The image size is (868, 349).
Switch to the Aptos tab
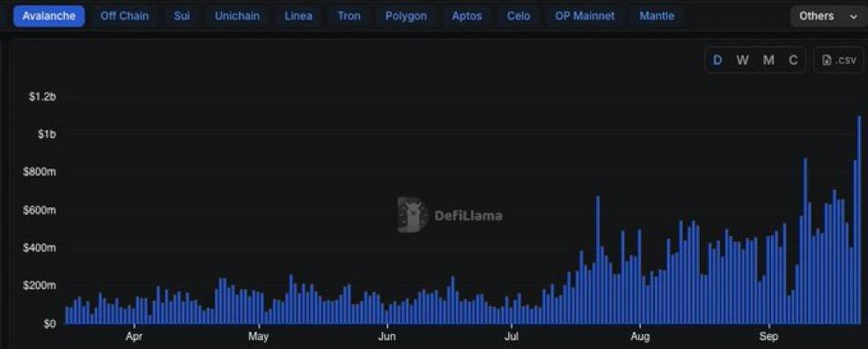467,16
